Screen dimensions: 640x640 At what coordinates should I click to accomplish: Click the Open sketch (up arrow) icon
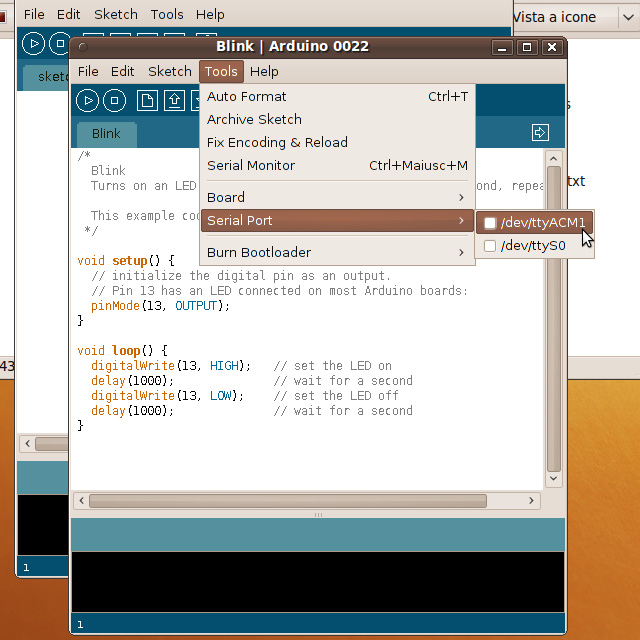click(174, 100)
